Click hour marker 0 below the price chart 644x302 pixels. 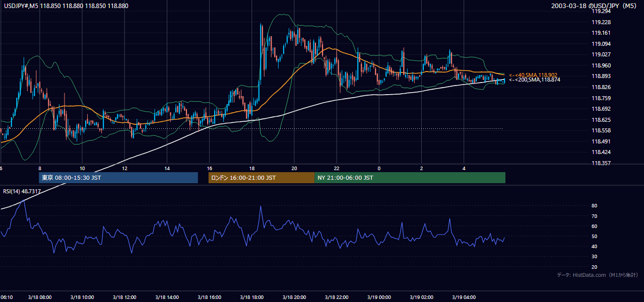(x=379, y=168)
